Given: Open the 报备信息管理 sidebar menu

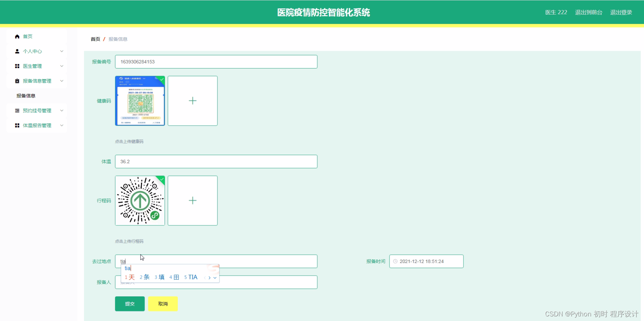Looking at the screenshot, I should click(37, 81).
